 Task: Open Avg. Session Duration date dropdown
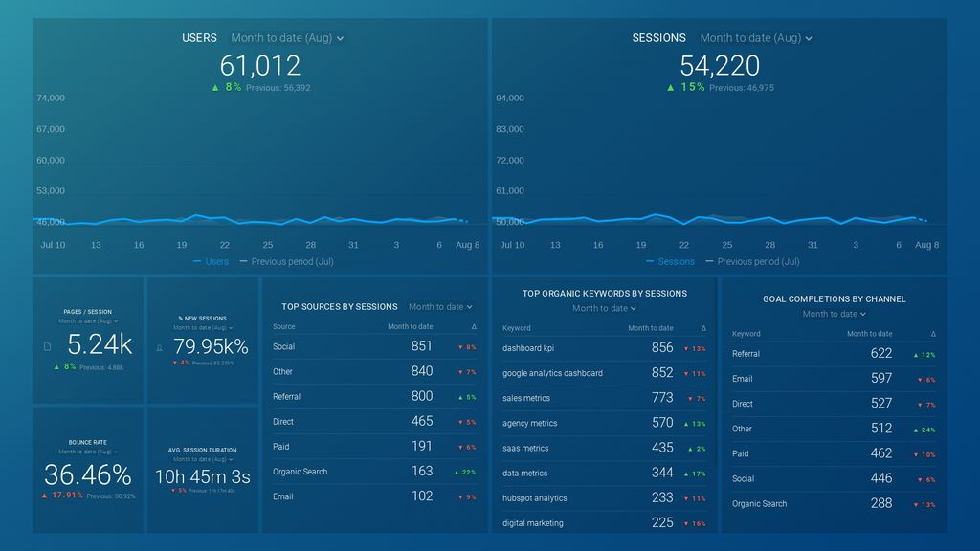click(x=203, y=459)
